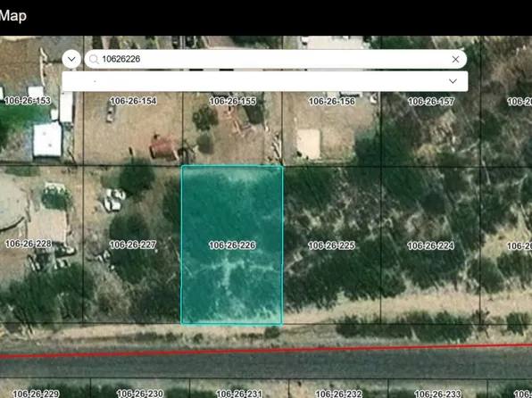Image resolution: width=532 pixels, height=398 pixels.
Task: Click parcel label 106-26-225
Action: pyautogui.click(x=331, y=245)
